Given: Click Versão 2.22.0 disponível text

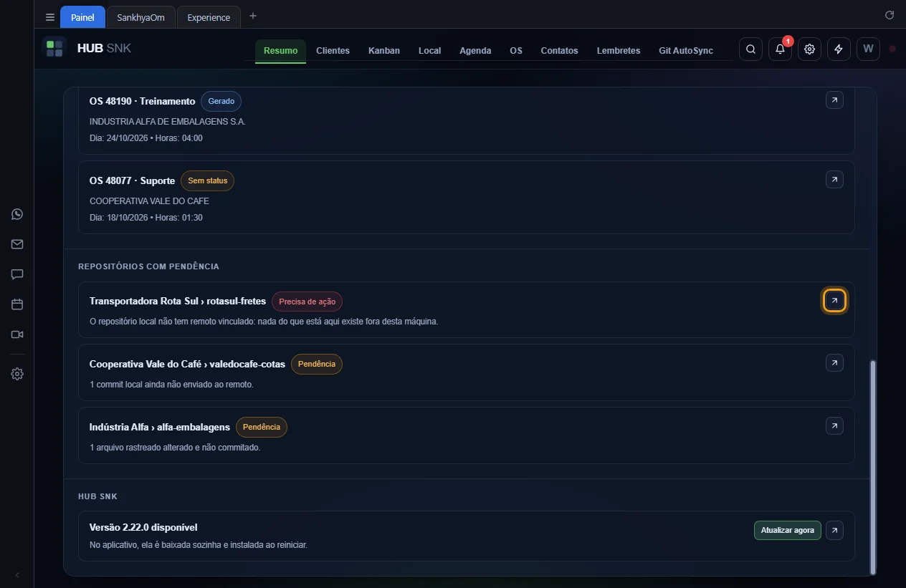Looking at the screenshot, I should tap(143, 527).
